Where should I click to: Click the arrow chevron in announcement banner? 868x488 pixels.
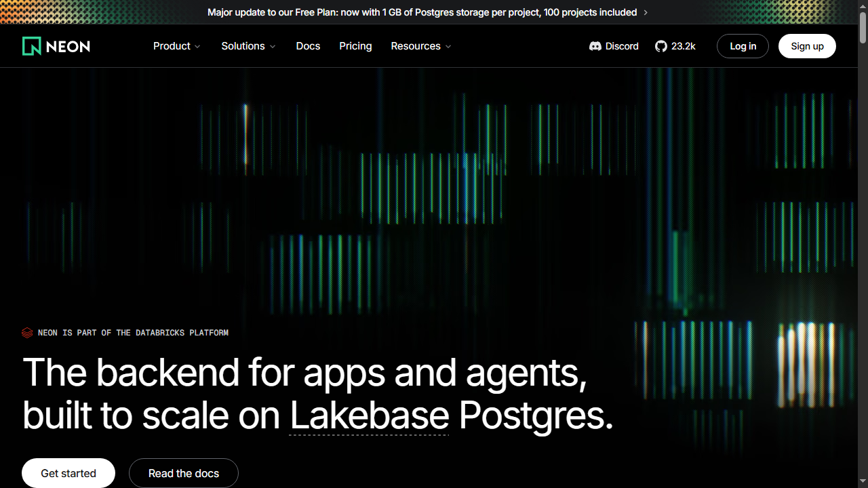(x=646, y=12)
